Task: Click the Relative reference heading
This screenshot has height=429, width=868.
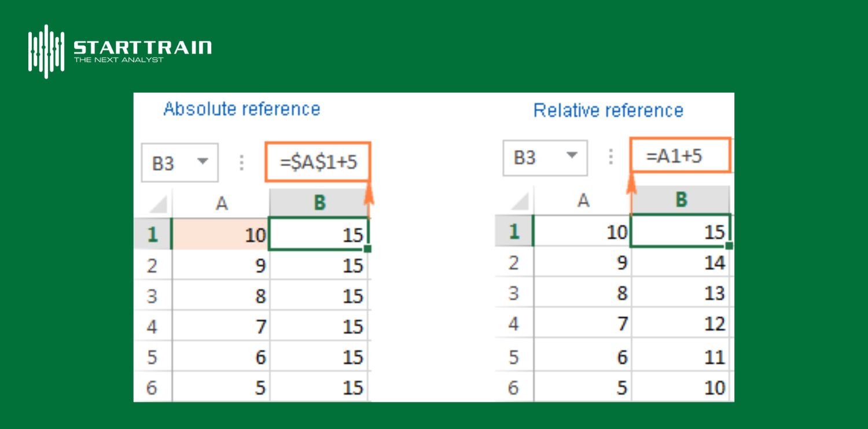Action: pos(608,110)
